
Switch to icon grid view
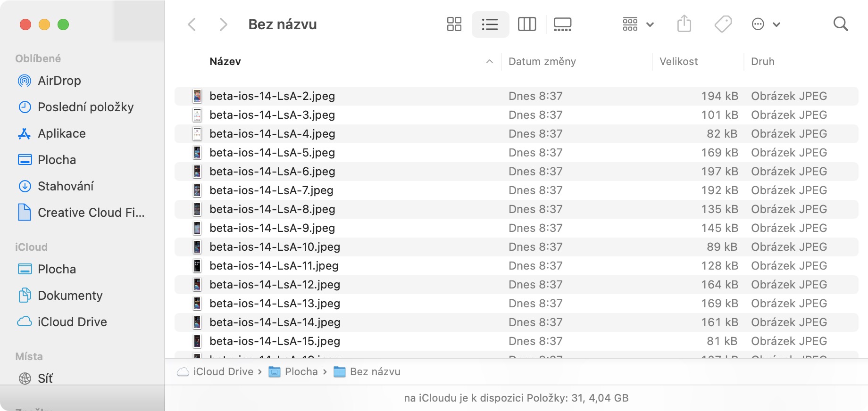(454, 24)
